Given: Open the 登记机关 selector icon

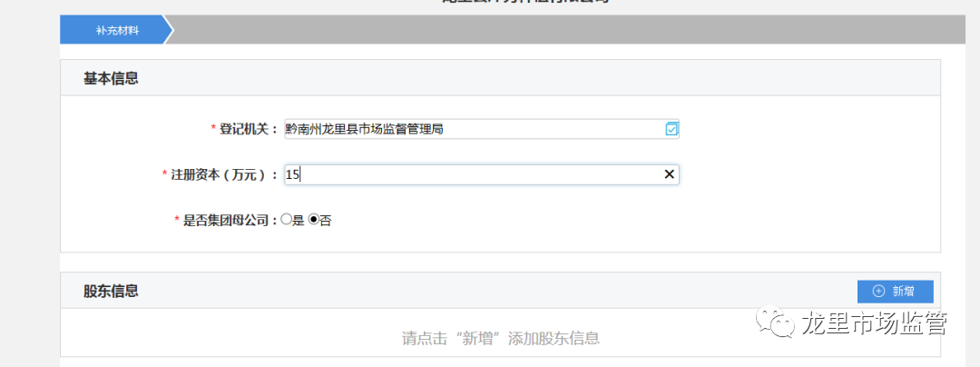Looking at the screenshot, I should 671,129.
